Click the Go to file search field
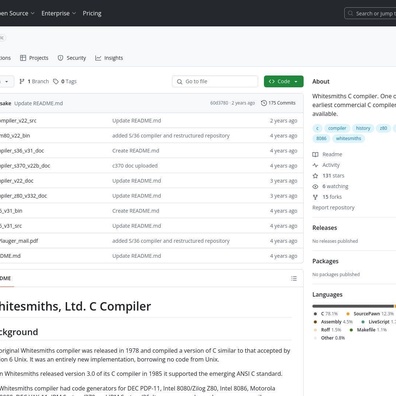The height and width of the screenshot is (396, 396). point(215,81)
